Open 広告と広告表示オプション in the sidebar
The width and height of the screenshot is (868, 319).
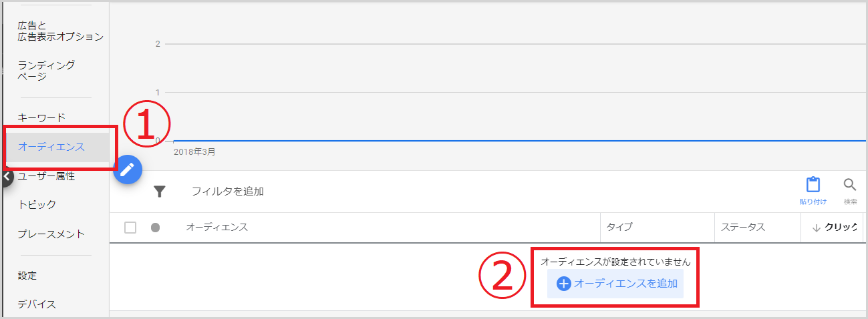(61, 31)
